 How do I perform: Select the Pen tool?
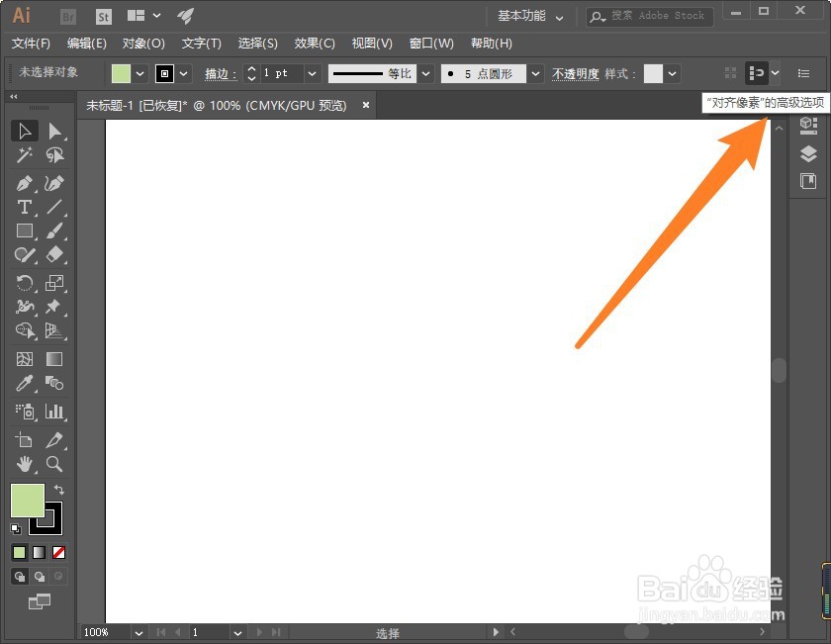25,183
